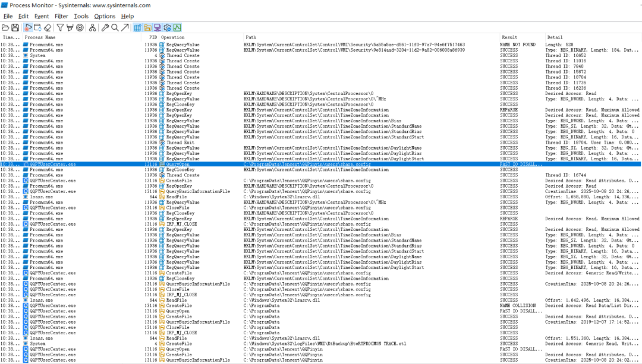This screenshot has width=642, height=364.
Task: Toggle autoscroll for new events
Action: [38, 27]
